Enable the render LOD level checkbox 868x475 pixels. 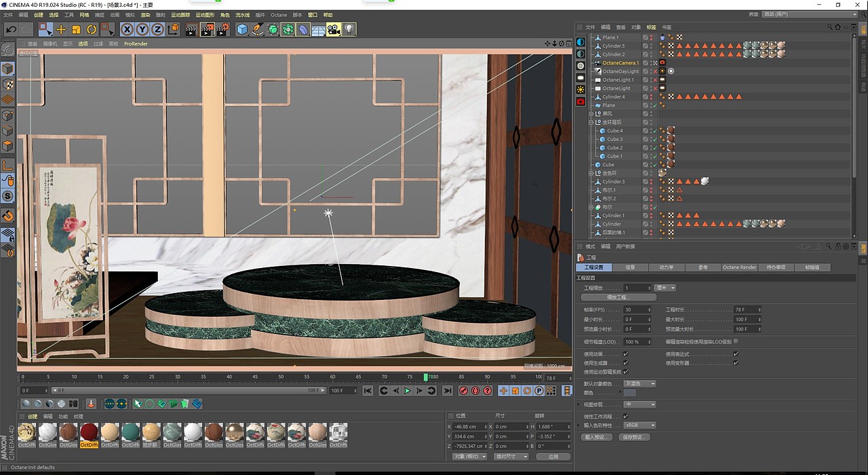click(736, 341)
